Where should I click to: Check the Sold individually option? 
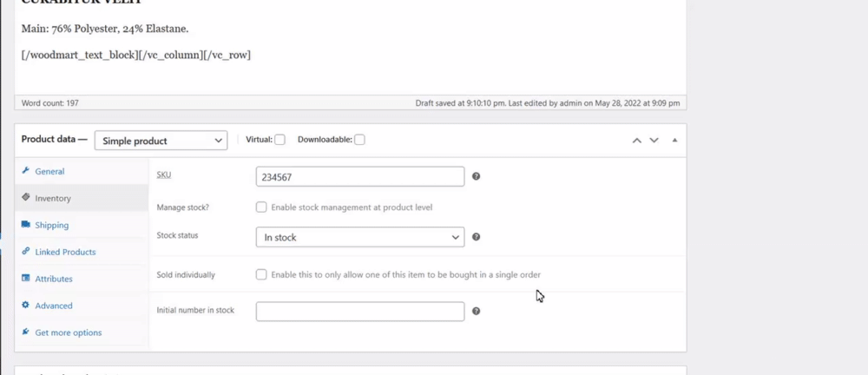(x=261, y=274)
